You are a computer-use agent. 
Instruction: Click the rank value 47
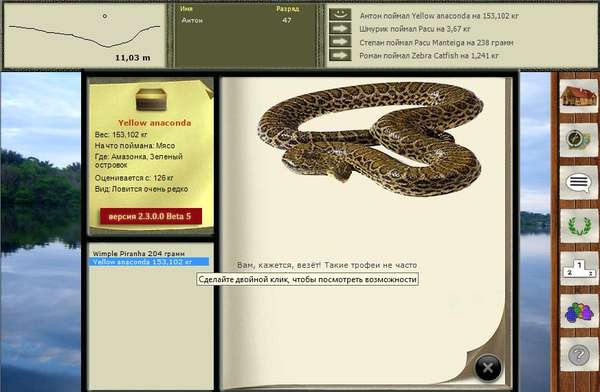coord(287,20)
